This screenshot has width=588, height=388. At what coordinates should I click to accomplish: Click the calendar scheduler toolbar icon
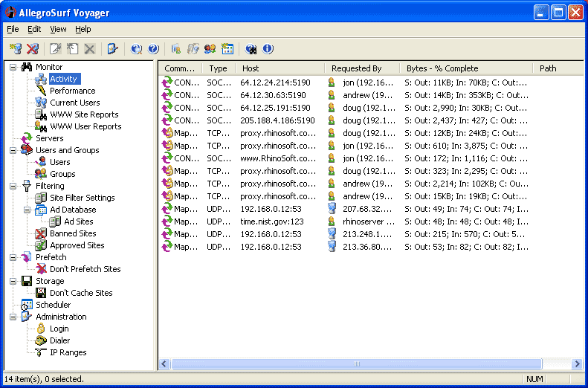coord(227,49)
